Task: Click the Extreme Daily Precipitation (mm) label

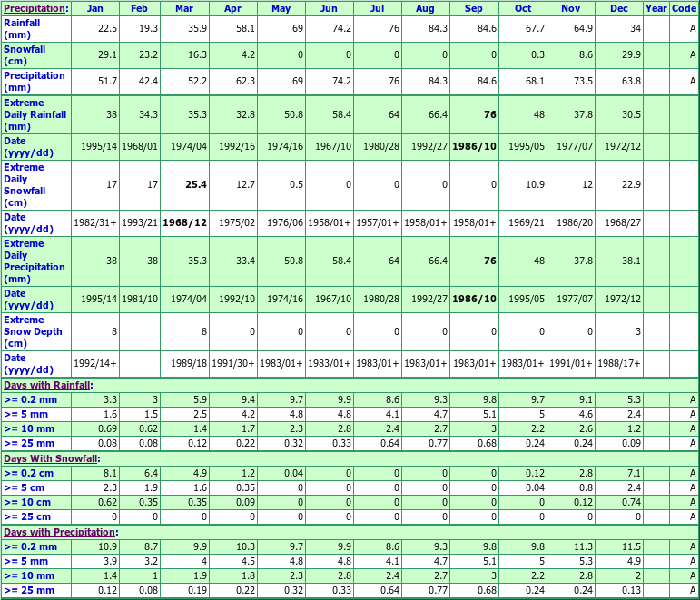Action: pyautogui.click(x=35, y=261)
